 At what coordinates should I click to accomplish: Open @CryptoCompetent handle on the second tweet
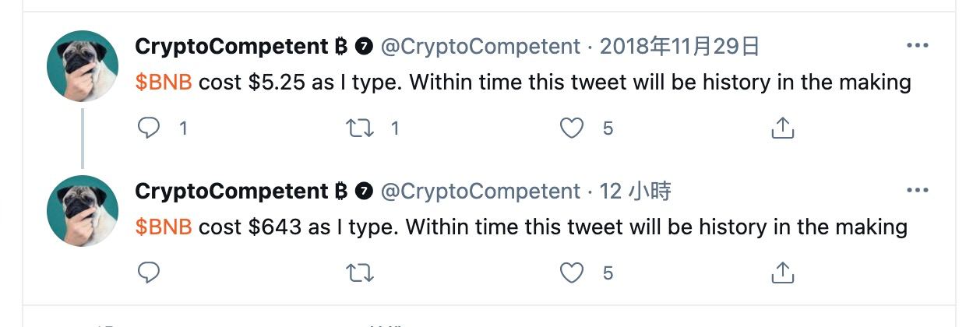[480, 191]
